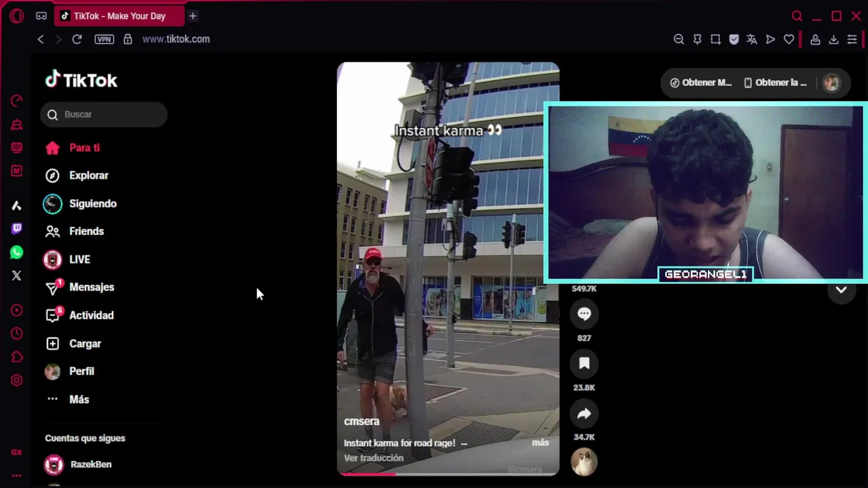The height and width of the screenshot is (488, 868).
Task: Open GX Control speedometer in sidebar
Action: coord(17,101)
